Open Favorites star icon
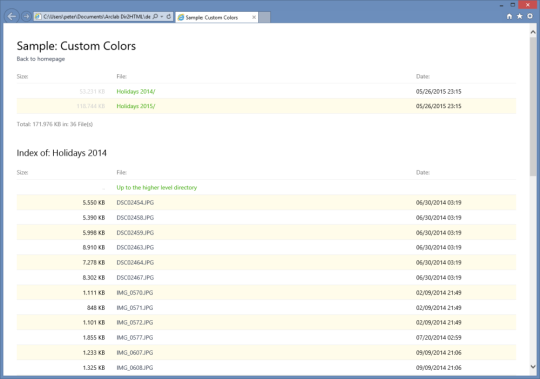This screenshot has height=379, width=540. [x=519, y=16]
